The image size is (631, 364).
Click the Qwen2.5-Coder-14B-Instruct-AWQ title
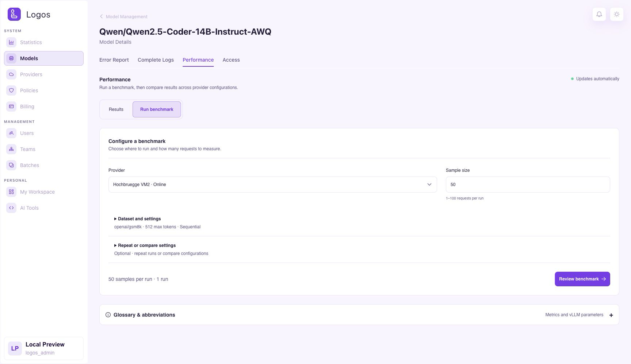coord(185,32)
